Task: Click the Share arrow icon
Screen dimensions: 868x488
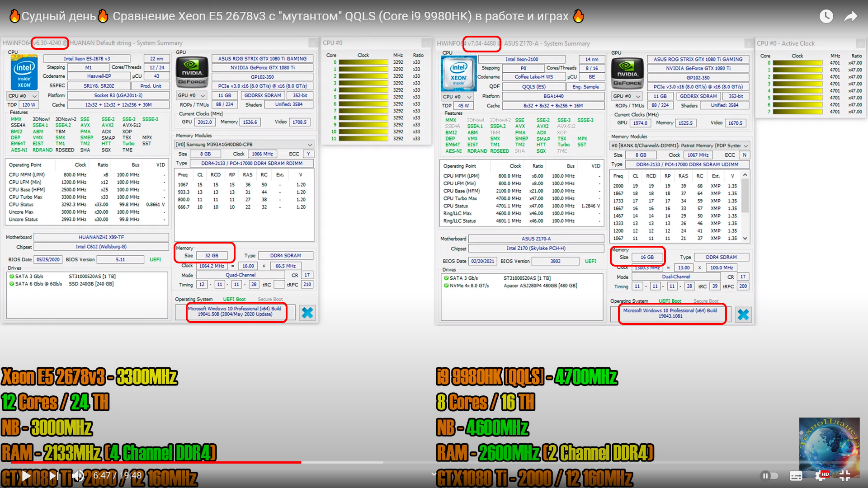Action: [x=851, y=16]
